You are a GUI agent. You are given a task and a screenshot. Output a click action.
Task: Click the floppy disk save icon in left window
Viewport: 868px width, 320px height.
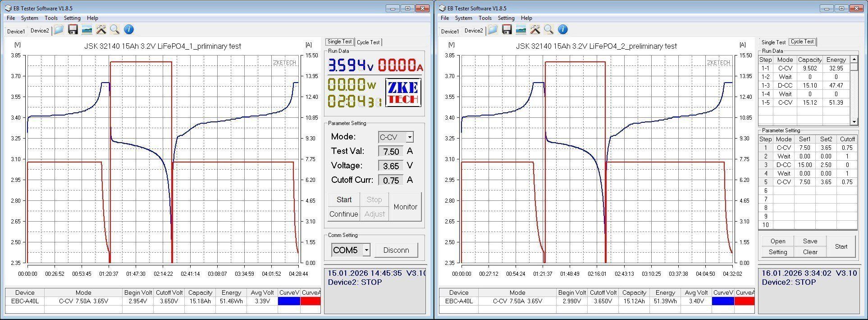coord(73,30)
